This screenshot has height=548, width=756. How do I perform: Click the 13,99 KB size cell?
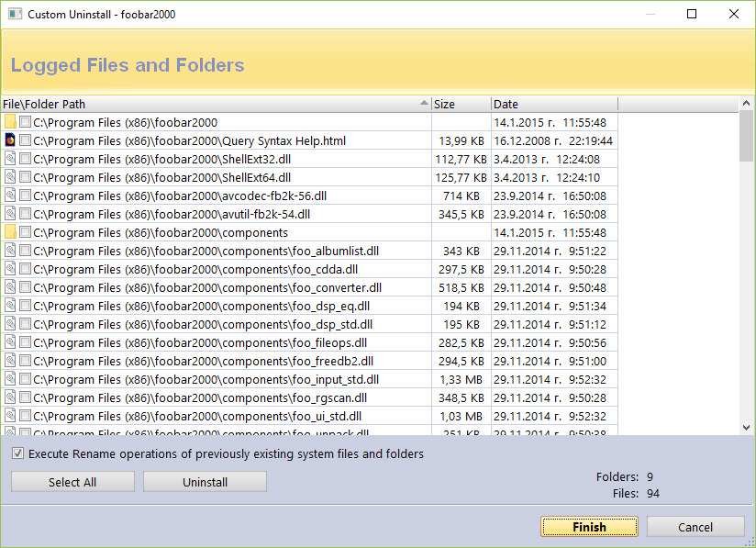pos(461,140)
